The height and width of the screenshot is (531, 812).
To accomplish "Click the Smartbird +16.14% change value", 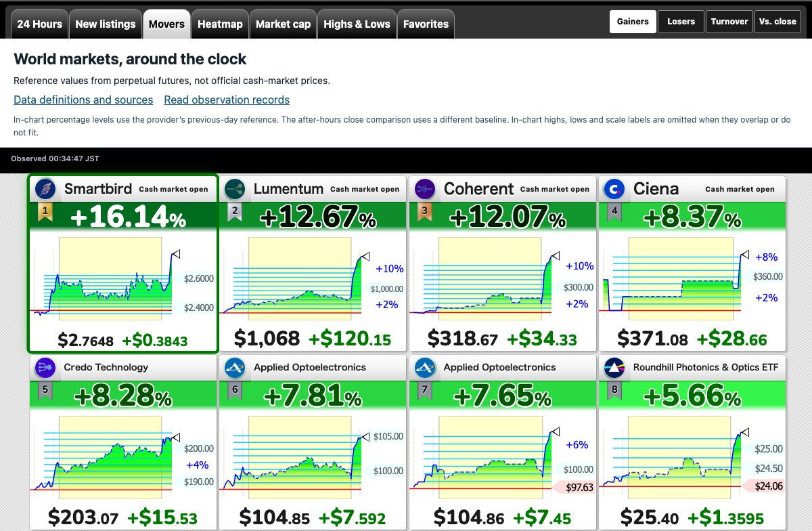I will coord(127,217).
